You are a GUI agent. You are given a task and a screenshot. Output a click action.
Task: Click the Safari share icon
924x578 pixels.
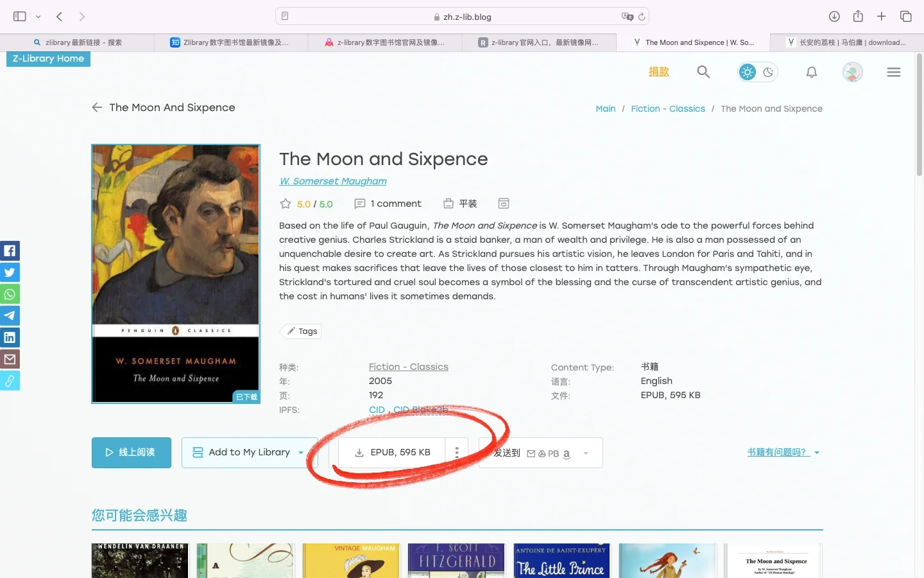click(858, 16)
